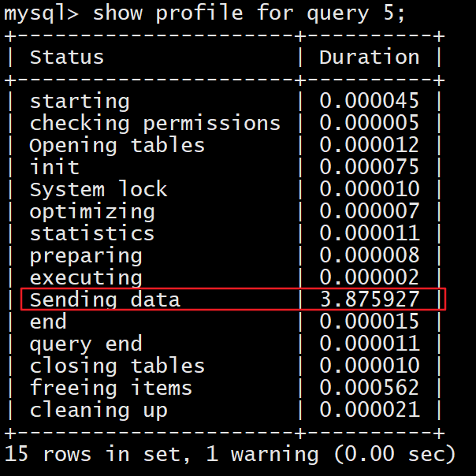The height and width of the screenshot is (476, 476).
Task: Click the 'statistics' status entry
Action: [92, 234]
